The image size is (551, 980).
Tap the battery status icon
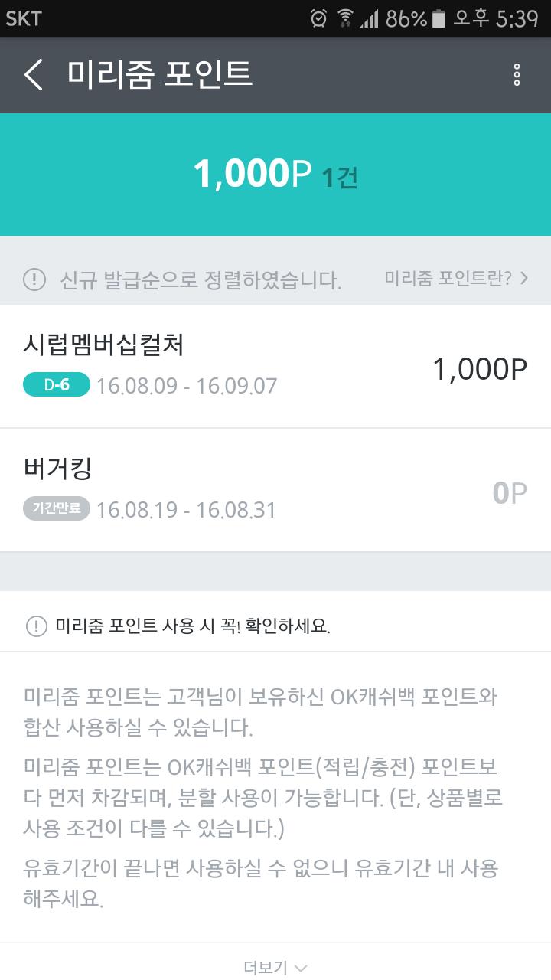coord(438,18)
